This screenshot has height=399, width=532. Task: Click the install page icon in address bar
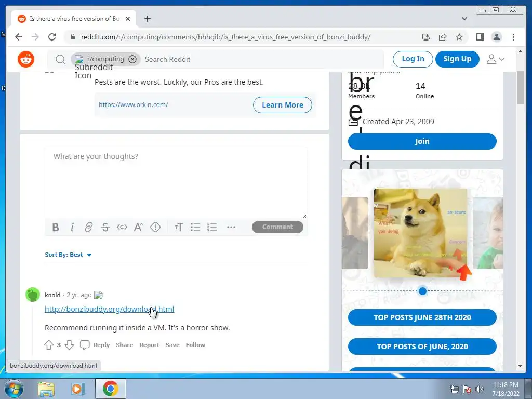point(426,37)
